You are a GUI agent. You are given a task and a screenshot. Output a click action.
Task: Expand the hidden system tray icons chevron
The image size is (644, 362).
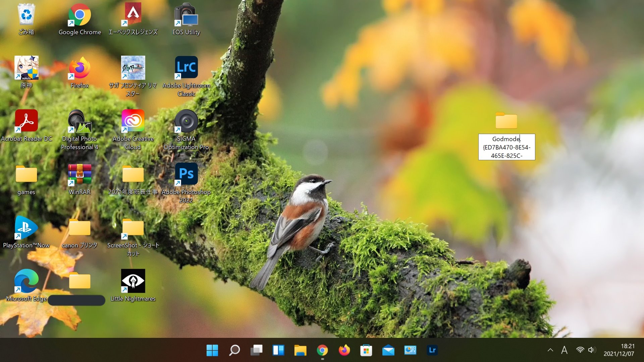550,350
